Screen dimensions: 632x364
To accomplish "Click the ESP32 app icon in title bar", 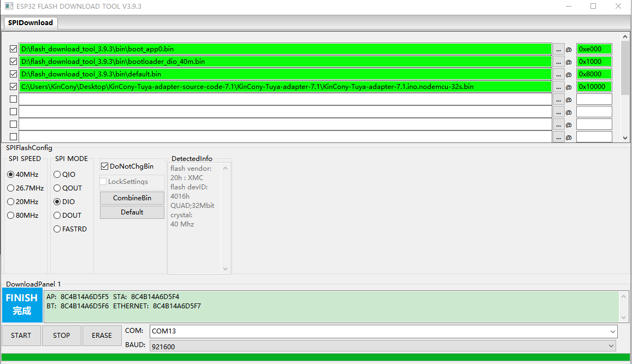I will 8,6.
